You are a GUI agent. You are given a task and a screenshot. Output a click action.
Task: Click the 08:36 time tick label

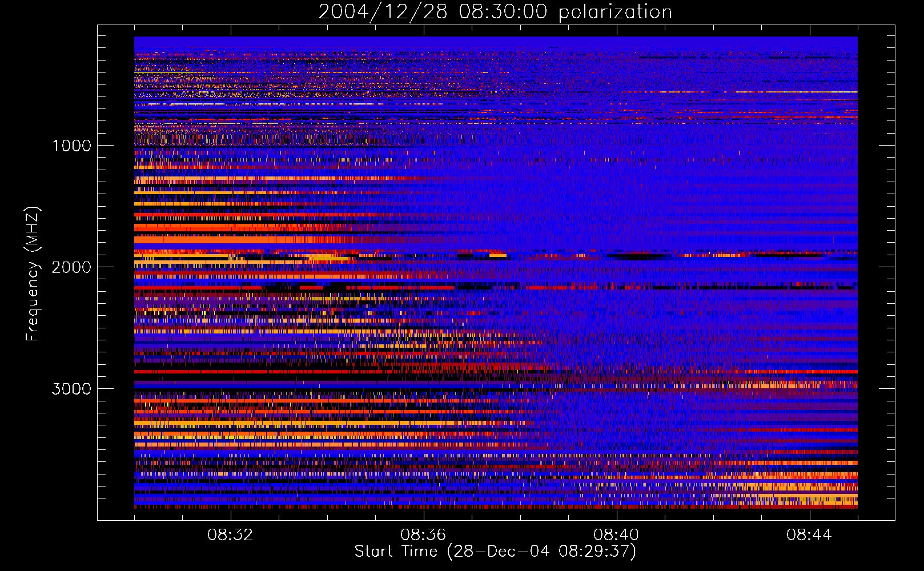(423, 535)
